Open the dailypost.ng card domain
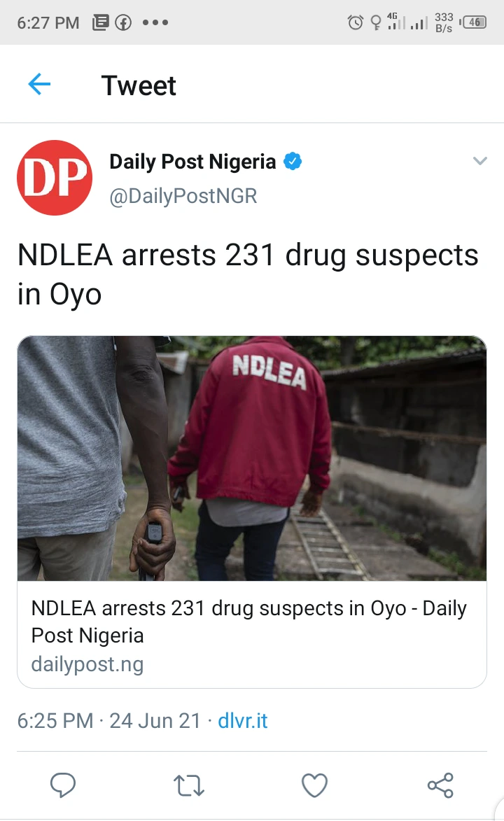This screenshot has width=504, height=821. (87, 664)
